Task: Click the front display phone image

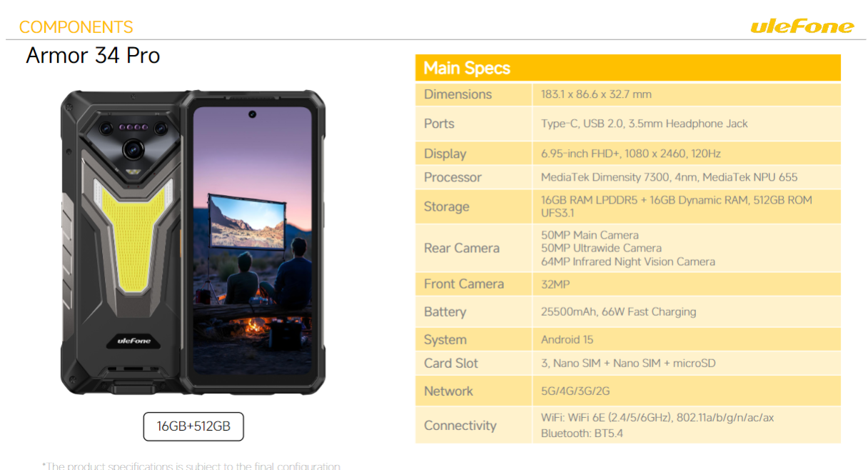Action: click(253, 241)
